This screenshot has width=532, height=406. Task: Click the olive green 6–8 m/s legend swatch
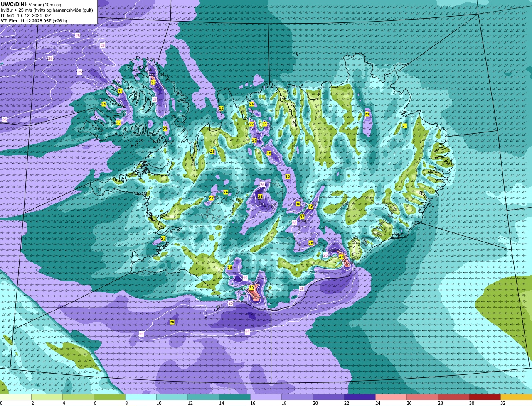pyautogui.click(x=110, y=397)
